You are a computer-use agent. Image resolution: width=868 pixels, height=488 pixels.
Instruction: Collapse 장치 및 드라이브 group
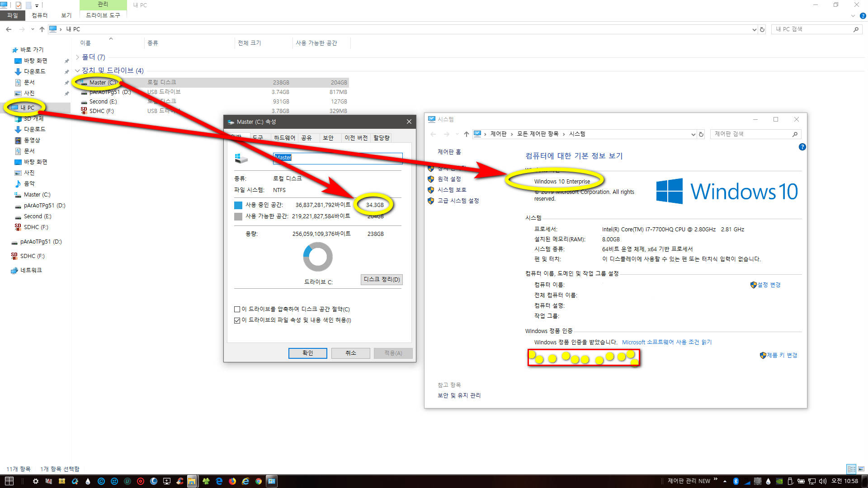(x=78, y=70)
